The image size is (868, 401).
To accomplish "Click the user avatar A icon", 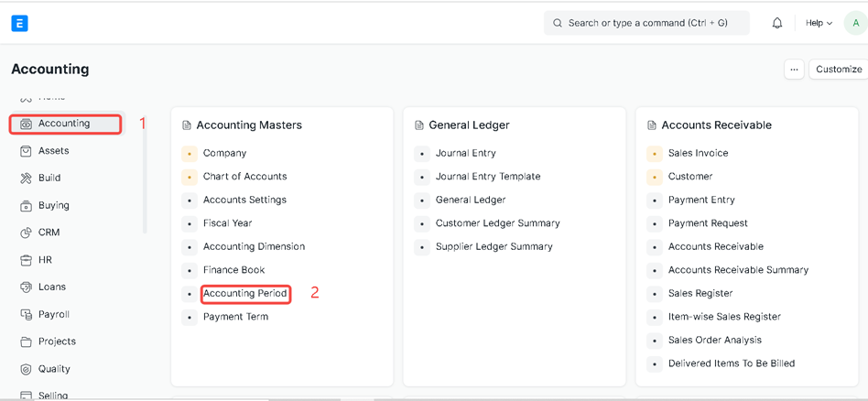I will point(855,23).
